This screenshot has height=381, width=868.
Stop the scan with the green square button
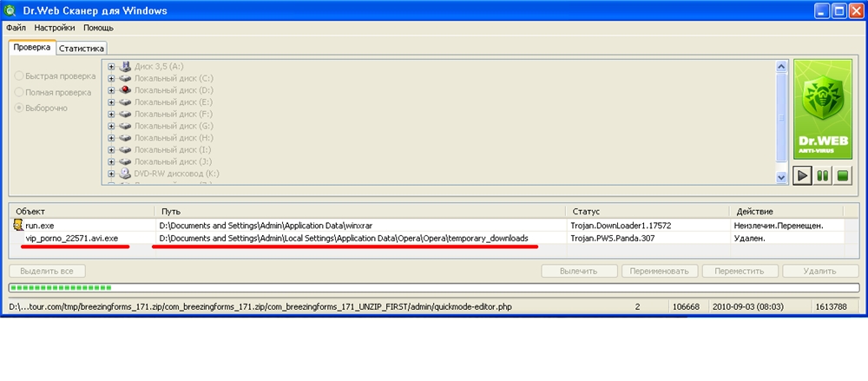[843, 176]
